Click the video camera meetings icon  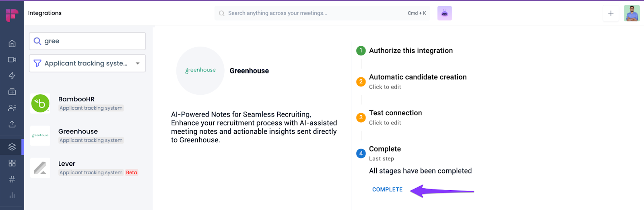tap(12, 60)
